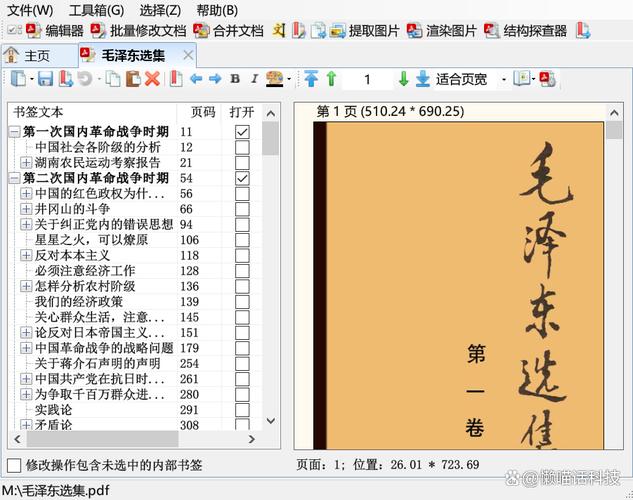Click the page number input field

(x=367, y=79)
